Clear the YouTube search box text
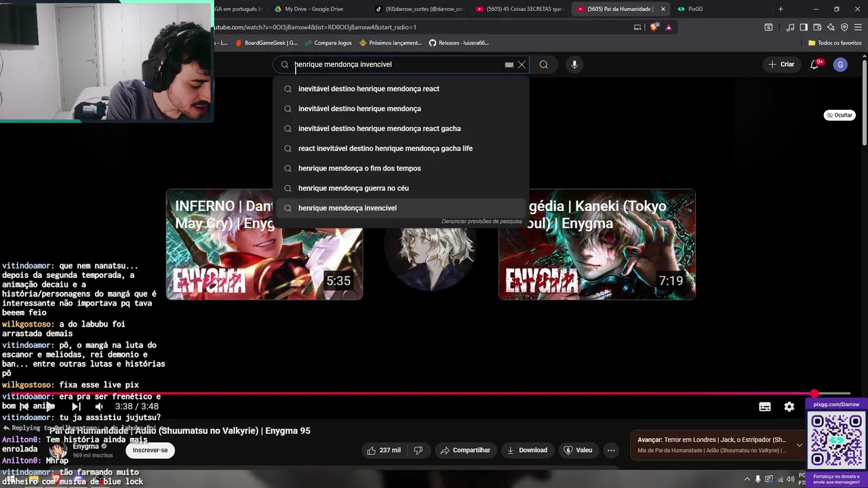This screenshot has width=868, height=488. [521, 64]
